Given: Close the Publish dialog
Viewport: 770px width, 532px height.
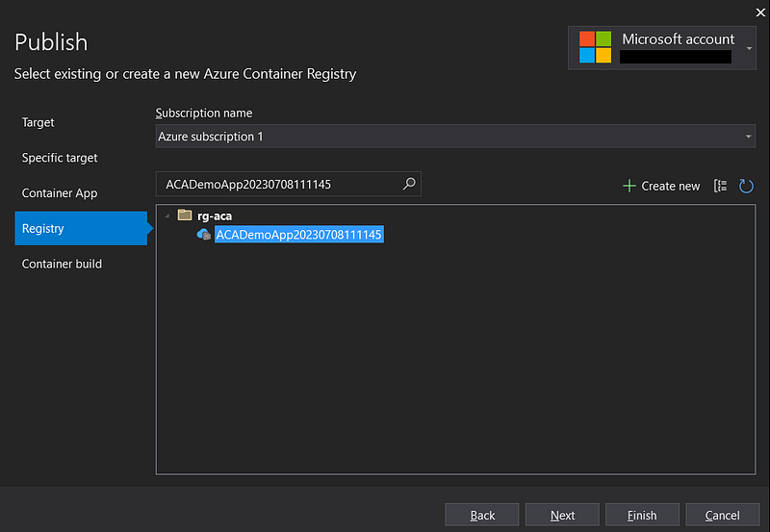Looking at the screenshot, I should (759, 12).
